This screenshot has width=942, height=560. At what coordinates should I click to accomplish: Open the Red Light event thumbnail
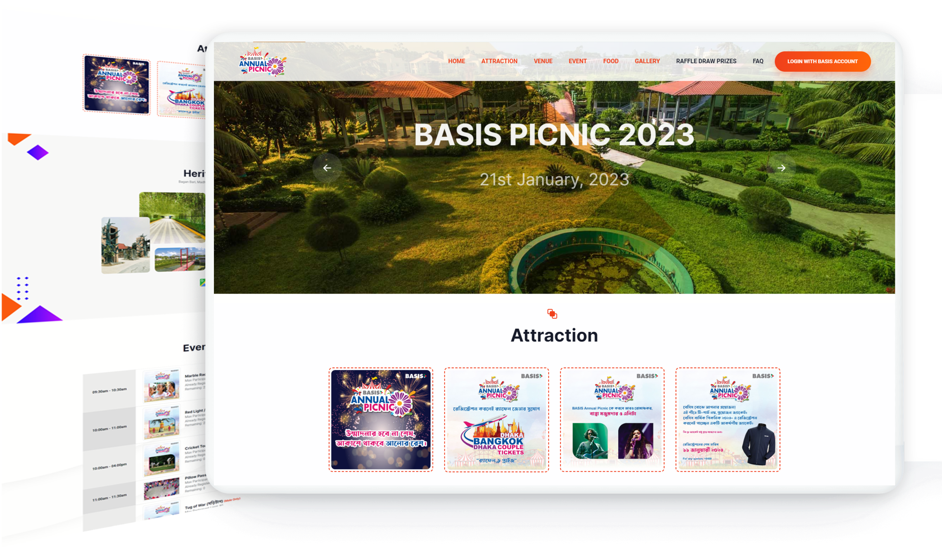click(x=161, y=423)
